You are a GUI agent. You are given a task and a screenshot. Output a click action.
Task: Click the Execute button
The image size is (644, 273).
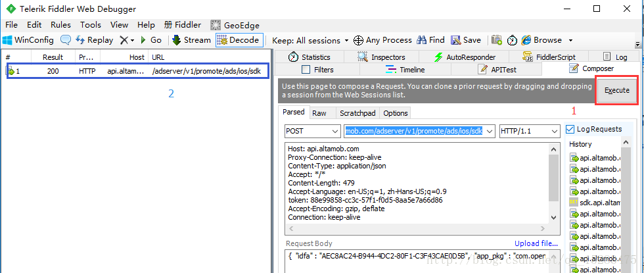pyautogui.click(x=617, y=91)
